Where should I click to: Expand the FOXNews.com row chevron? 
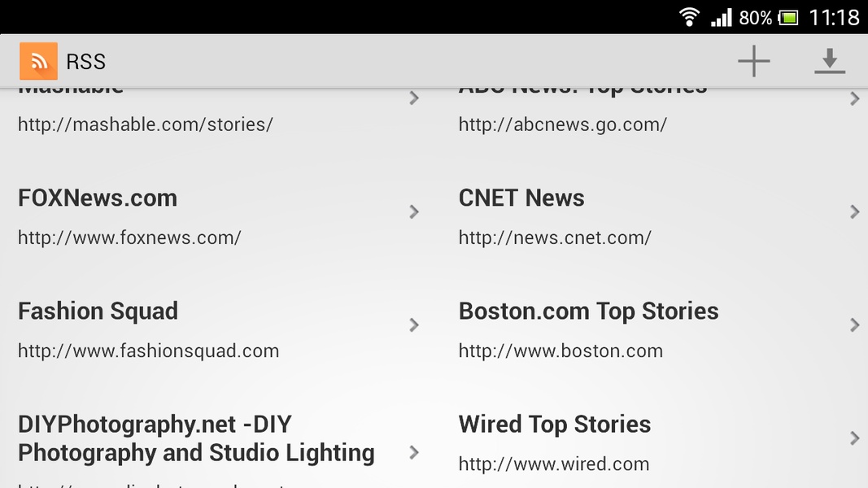[x=413, y=211]
